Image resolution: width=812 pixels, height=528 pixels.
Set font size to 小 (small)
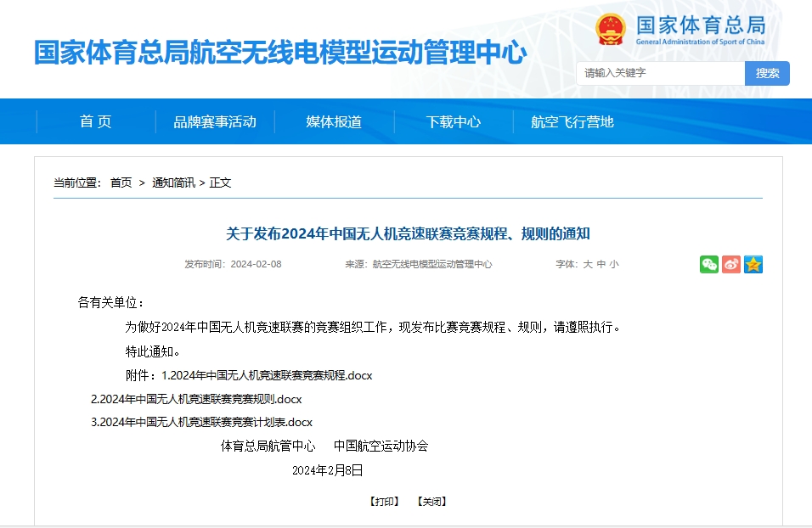(614, 264)
